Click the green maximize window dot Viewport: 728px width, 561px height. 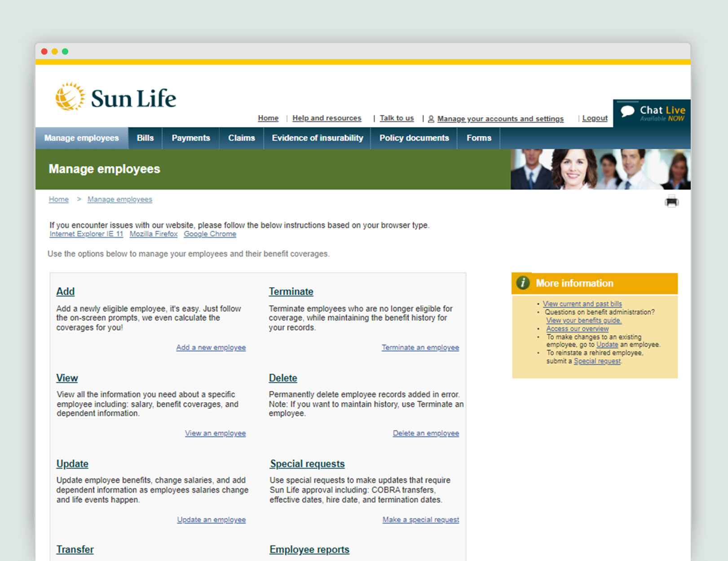65,52
